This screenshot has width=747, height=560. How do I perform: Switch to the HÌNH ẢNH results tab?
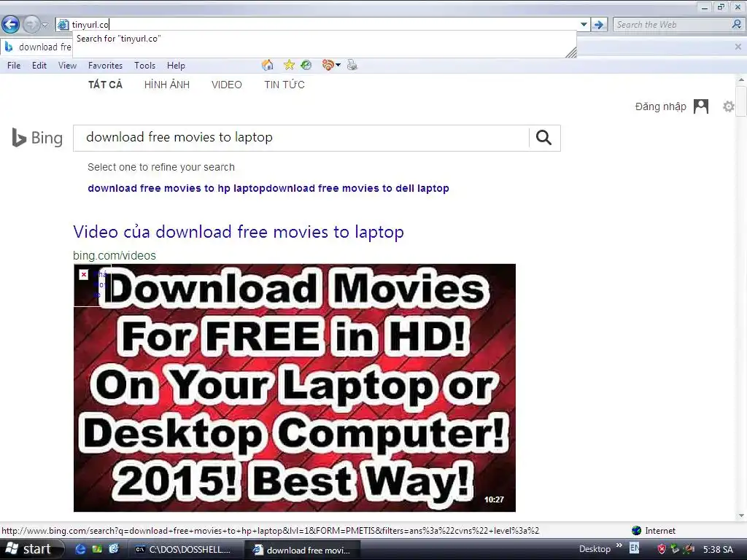click(x=167, y=85)
